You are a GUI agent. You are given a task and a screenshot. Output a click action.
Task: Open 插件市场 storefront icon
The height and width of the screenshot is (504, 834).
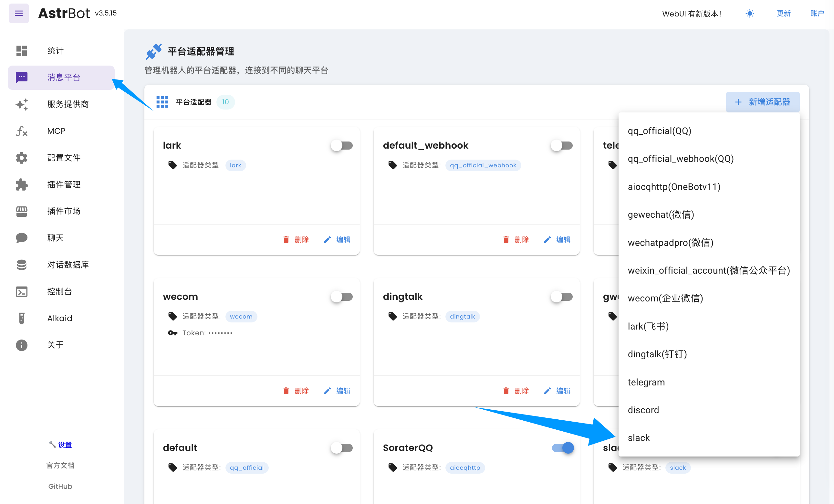pos(22,211)
